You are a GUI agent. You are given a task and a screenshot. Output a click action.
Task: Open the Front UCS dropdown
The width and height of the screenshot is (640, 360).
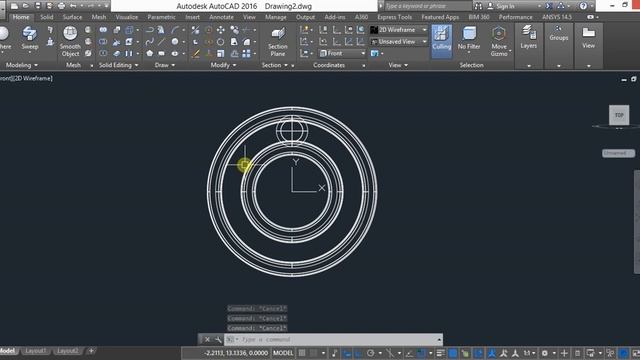(342, 53)
